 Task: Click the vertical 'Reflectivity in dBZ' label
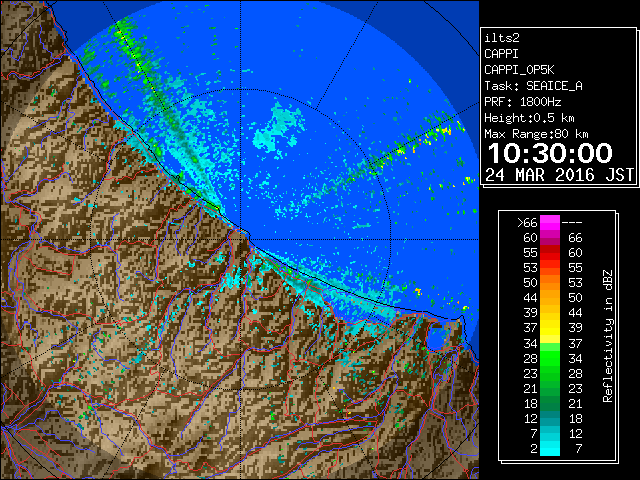point(608,336)
